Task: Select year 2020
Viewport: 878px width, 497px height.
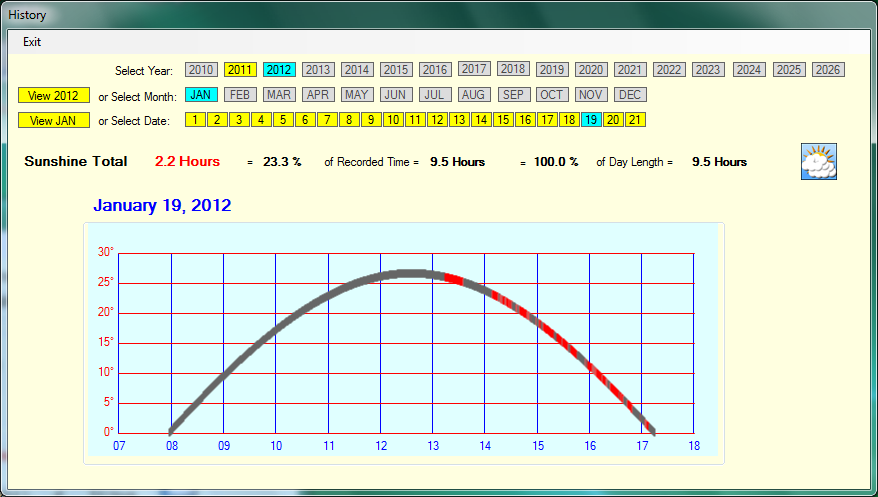Action: coord(591,69)
